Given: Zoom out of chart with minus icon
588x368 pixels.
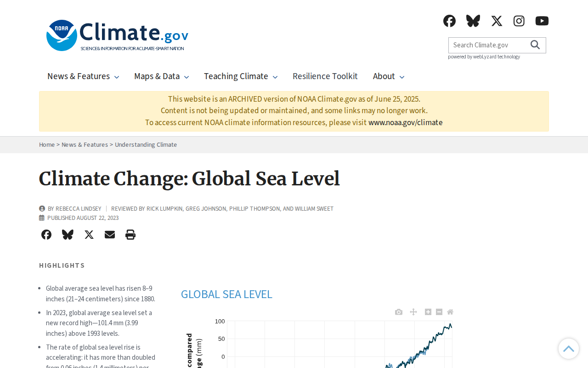Looking at the screenshot, I should click(439, 312).
